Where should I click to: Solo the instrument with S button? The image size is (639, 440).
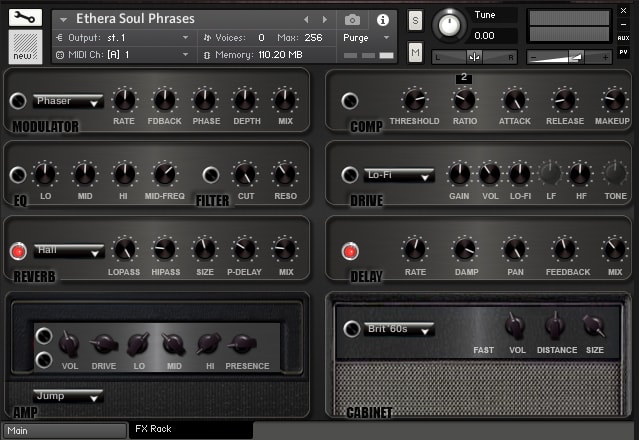(x=415, y=20)
